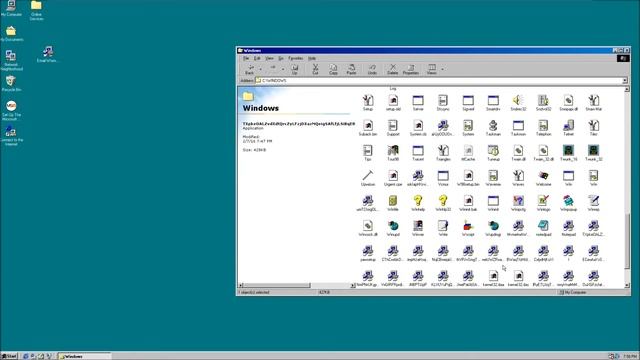
Task: Click the Views toolbar button
Action: [431, 69]
